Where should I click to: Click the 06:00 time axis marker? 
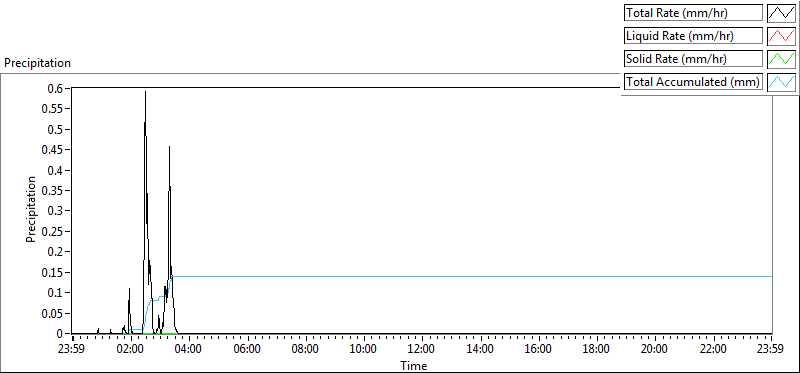[x=247, y=350]
